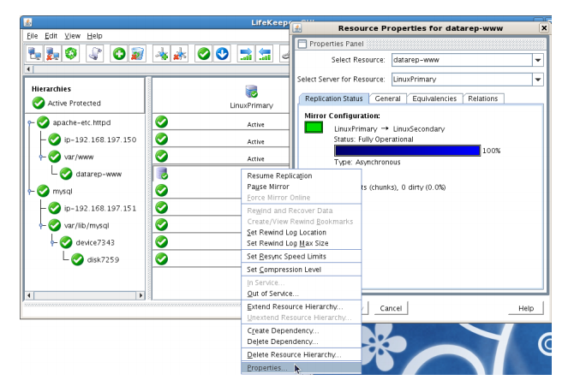This screenshot has width=580, height=392.
Task: Click the green mirror status color box
Action: [x=314, y=128]
